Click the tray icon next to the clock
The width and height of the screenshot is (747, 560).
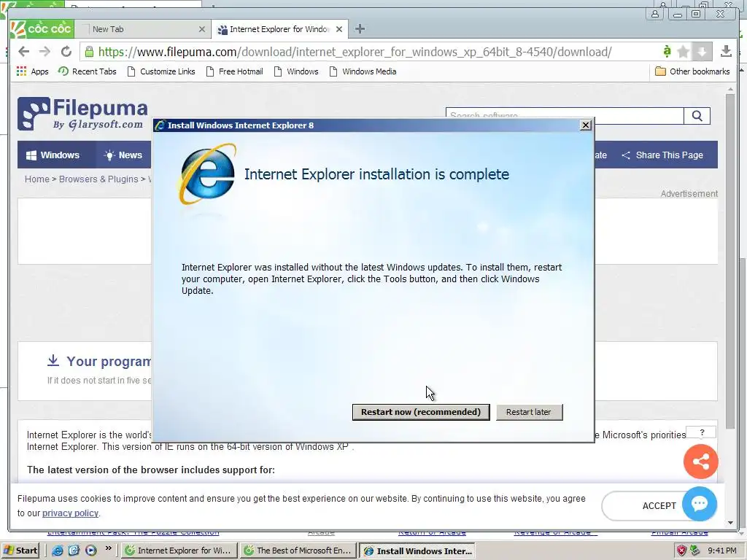point(695,551)
